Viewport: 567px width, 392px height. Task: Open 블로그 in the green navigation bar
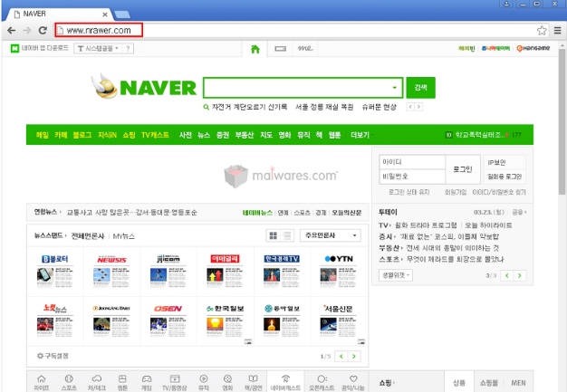tap(82, 135)
